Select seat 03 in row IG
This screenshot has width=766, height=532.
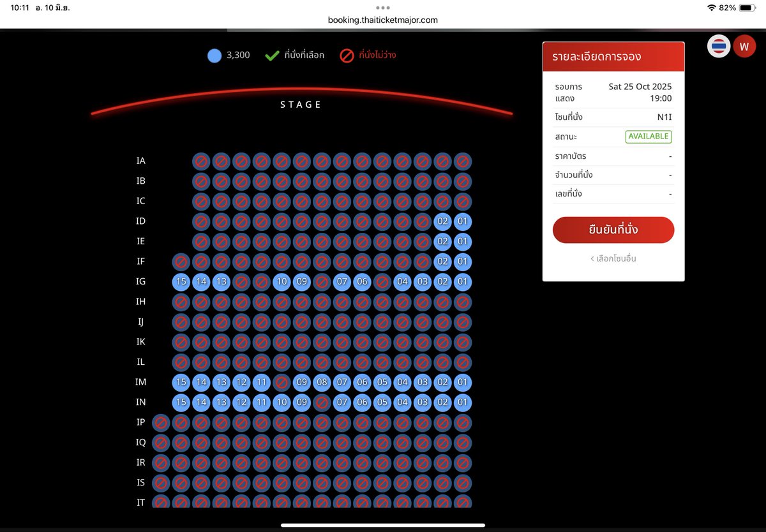(422, 282)
